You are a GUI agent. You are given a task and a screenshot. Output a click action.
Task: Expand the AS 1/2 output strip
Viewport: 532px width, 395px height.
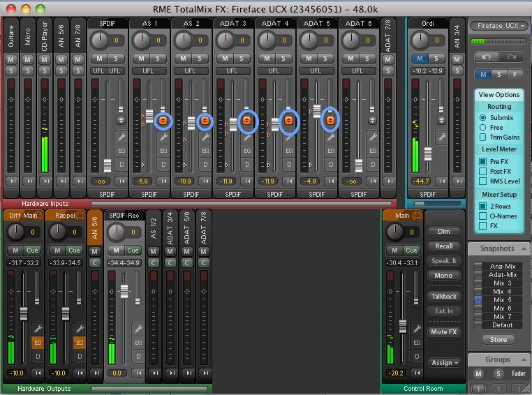155,373
